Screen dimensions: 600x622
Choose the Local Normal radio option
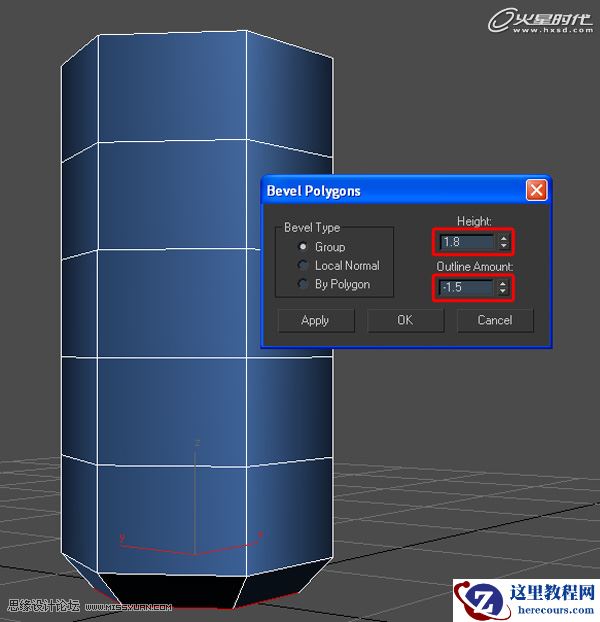coord(304,266)
